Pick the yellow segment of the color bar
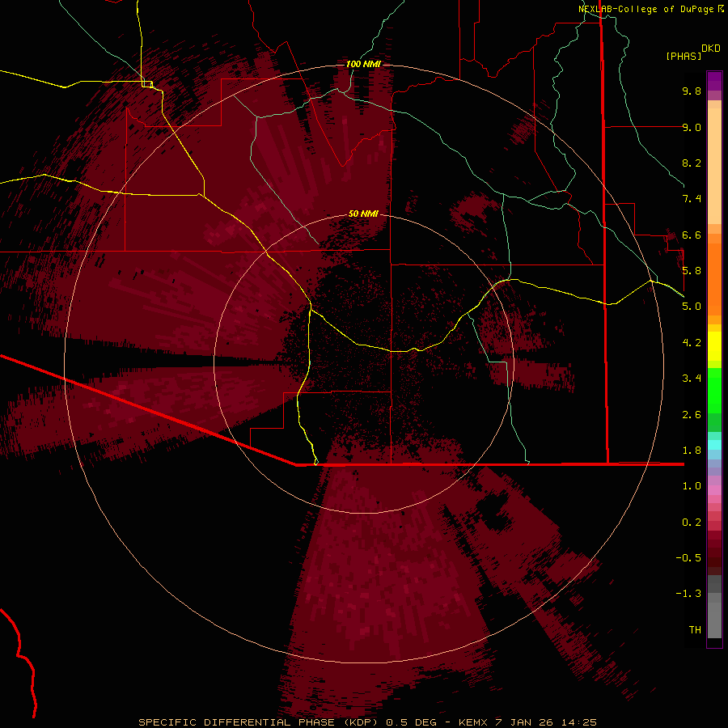The image size is (728, 728). pos(714,346)
